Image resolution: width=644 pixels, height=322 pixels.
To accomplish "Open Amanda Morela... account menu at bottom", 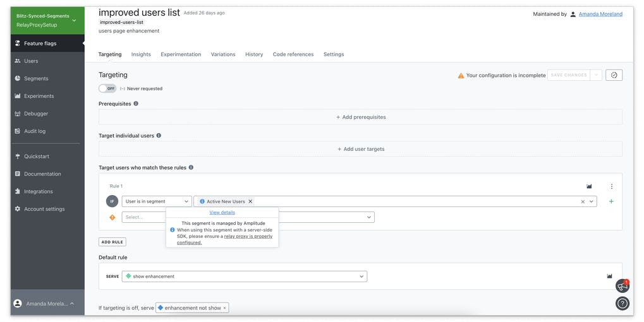I will point(47,304).
